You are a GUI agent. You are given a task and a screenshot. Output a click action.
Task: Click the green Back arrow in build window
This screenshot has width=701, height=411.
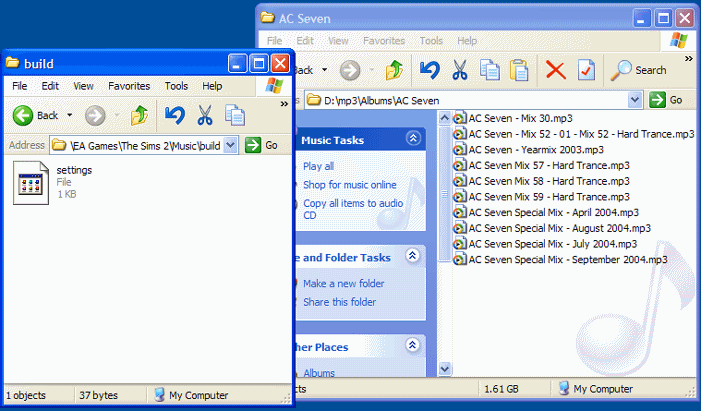click(24, 115)
